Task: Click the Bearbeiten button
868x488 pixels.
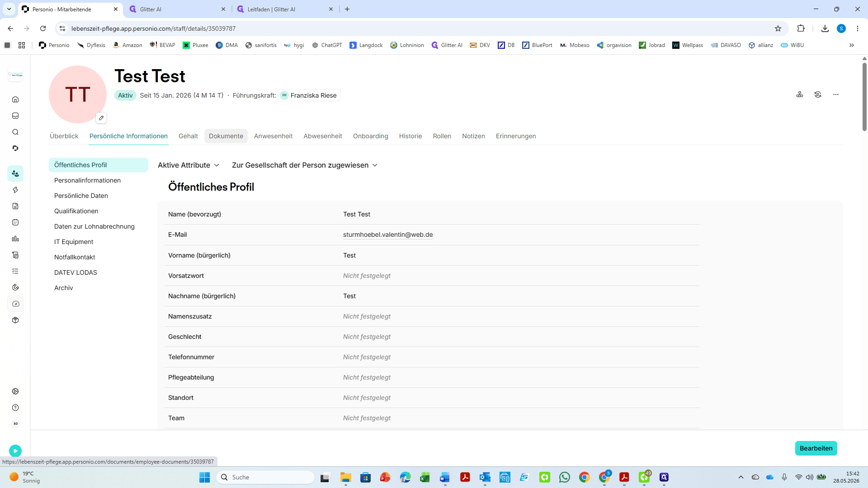Action: (816, 448)
